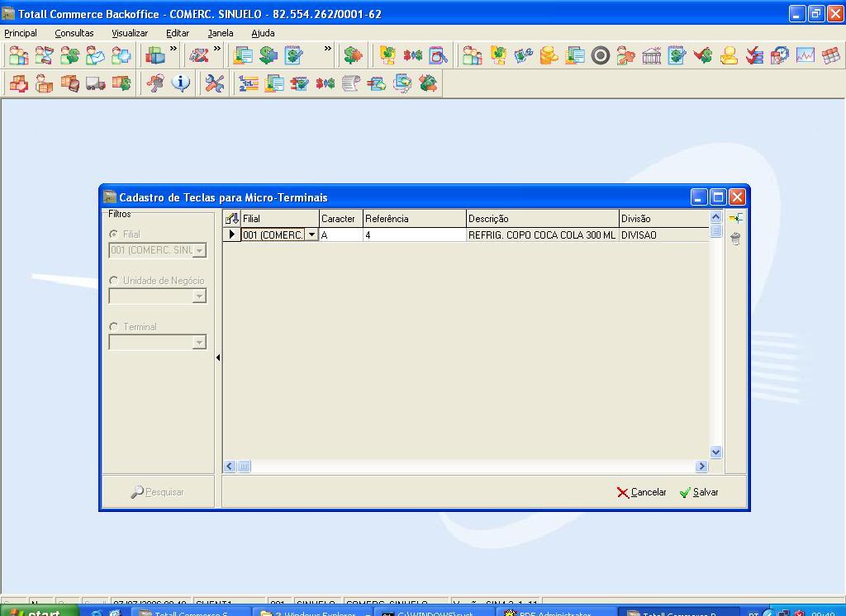Expand the Filial dropdown in grid row
This screenshot has width=846, height=616.
pos(311,235)
